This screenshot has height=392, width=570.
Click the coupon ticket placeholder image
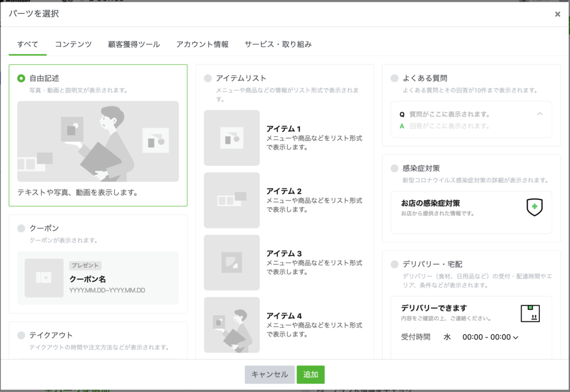point(44,277)
